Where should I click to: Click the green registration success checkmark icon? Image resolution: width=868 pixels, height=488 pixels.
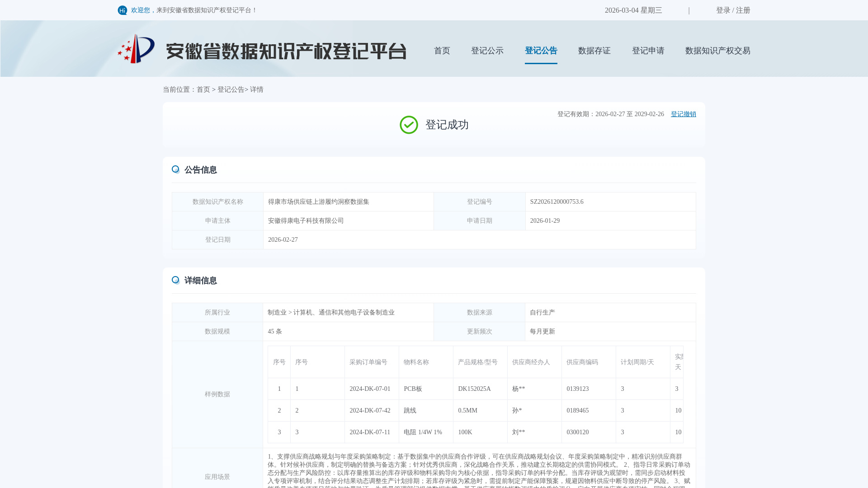coord(409,125)
